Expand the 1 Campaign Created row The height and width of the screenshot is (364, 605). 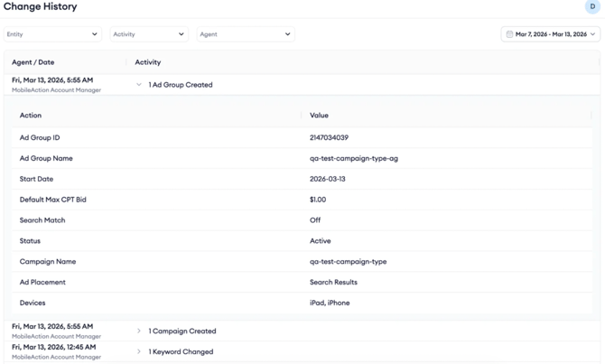coord(139,331)
